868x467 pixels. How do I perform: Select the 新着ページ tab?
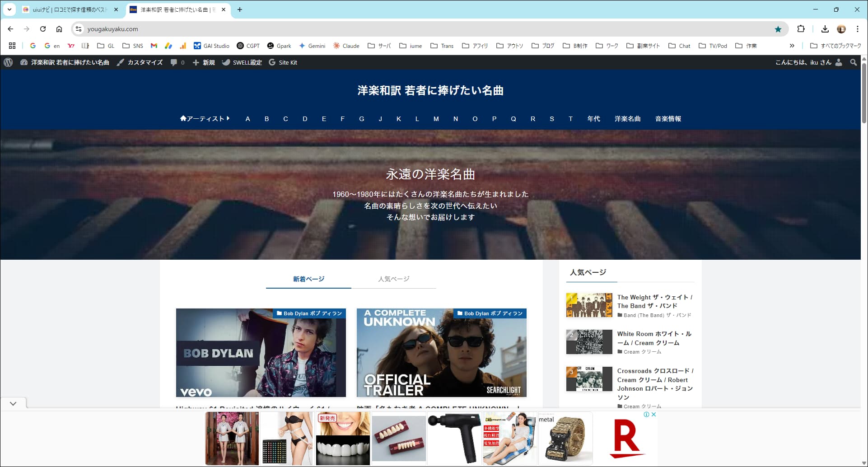click(x=308, y=279)
